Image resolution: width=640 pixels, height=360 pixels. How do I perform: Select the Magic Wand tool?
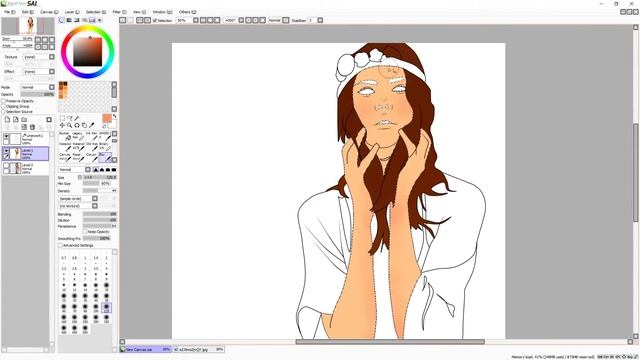(x=77, y=118)
